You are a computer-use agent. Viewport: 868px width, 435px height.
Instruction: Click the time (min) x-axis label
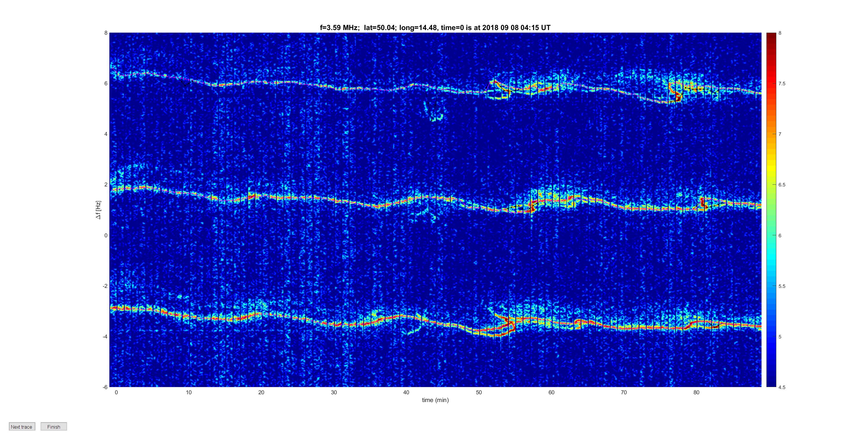point(435,400)
